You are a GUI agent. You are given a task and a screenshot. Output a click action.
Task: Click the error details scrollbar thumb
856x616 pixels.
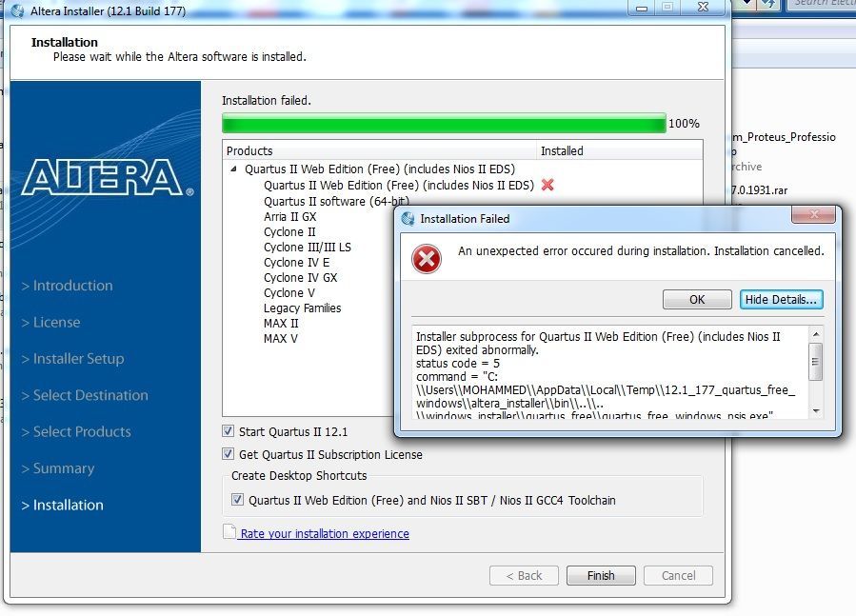click(816, 362)
